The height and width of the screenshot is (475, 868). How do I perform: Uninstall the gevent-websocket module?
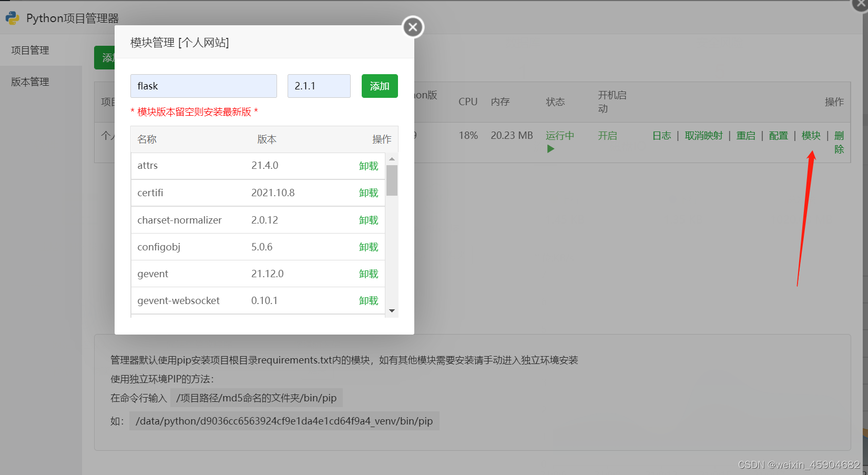pyautogui.click(x=369, y=300)
